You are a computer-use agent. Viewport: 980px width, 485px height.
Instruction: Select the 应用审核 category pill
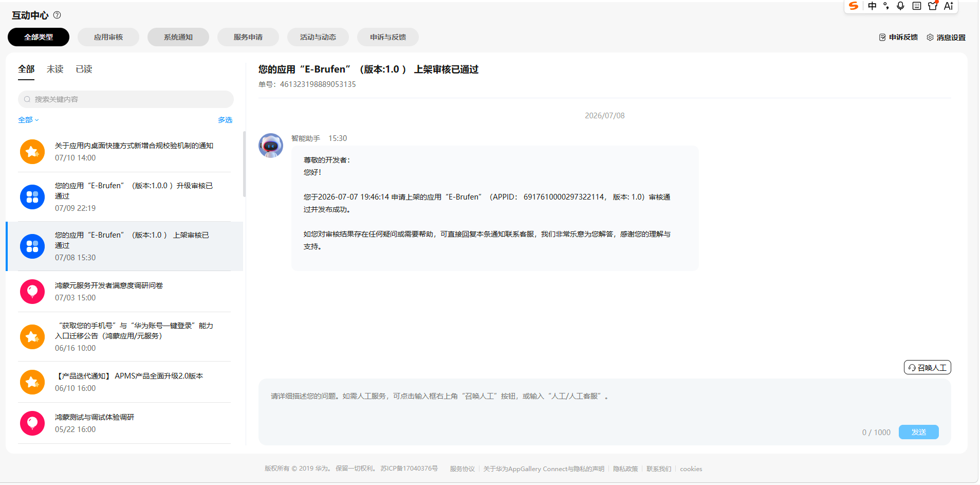(x=108, y=37)
